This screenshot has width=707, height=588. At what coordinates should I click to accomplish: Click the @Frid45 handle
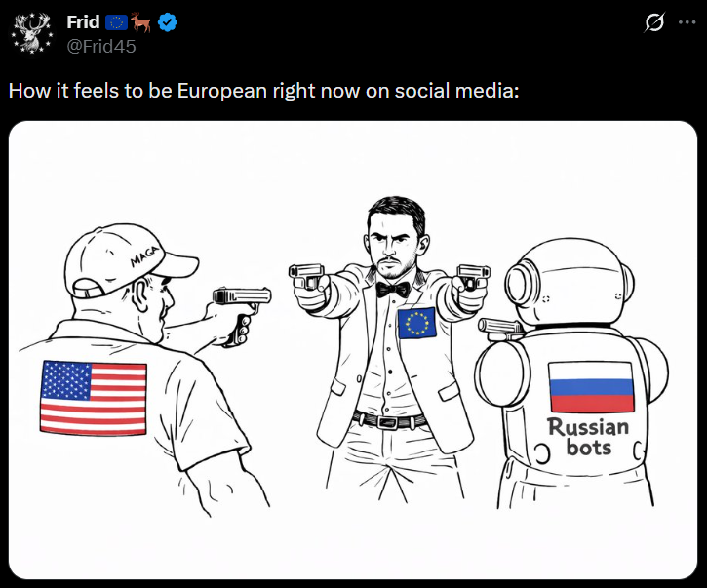pos(101,44)
